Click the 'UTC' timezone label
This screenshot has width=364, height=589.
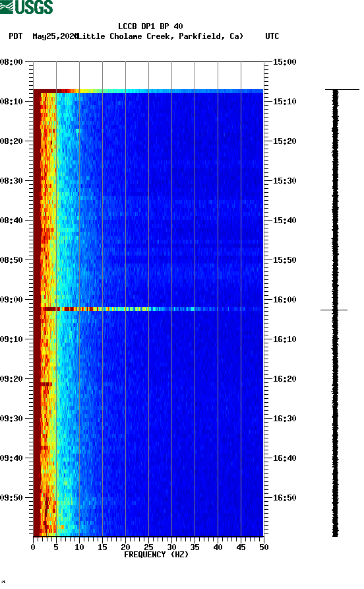(272, 36)
